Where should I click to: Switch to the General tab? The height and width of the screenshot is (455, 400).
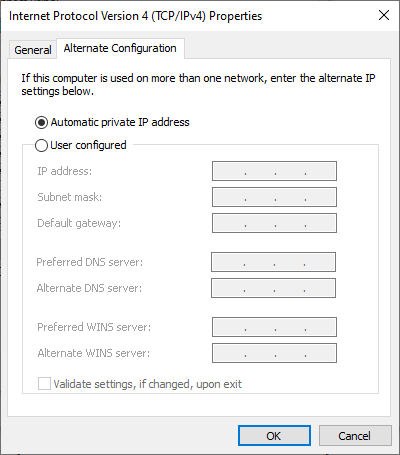point(33,50)
